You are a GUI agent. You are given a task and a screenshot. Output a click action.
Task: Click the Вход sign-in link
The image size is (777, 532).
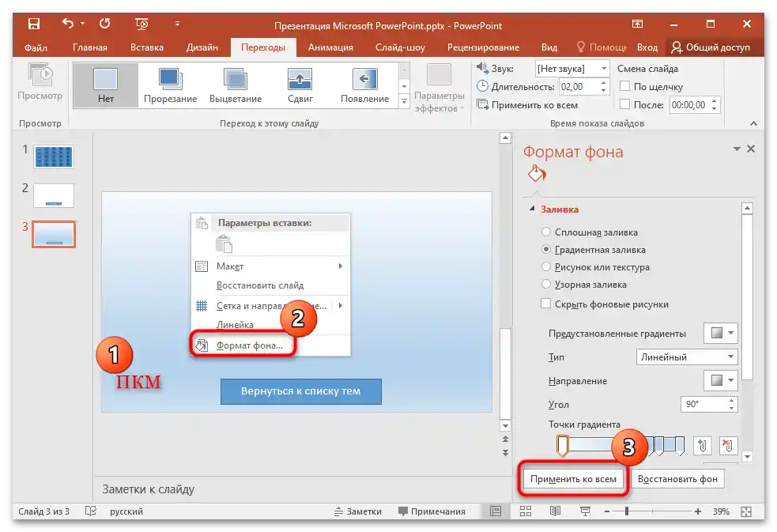(647, 47)
